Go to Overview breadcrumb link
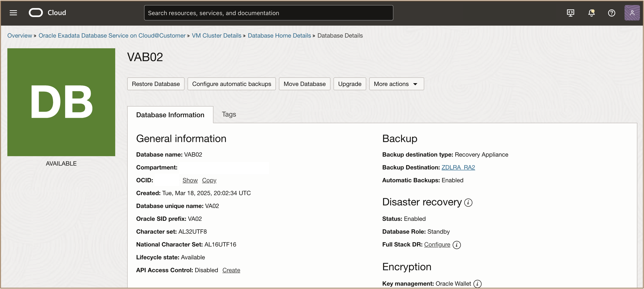 coord(20,35)
